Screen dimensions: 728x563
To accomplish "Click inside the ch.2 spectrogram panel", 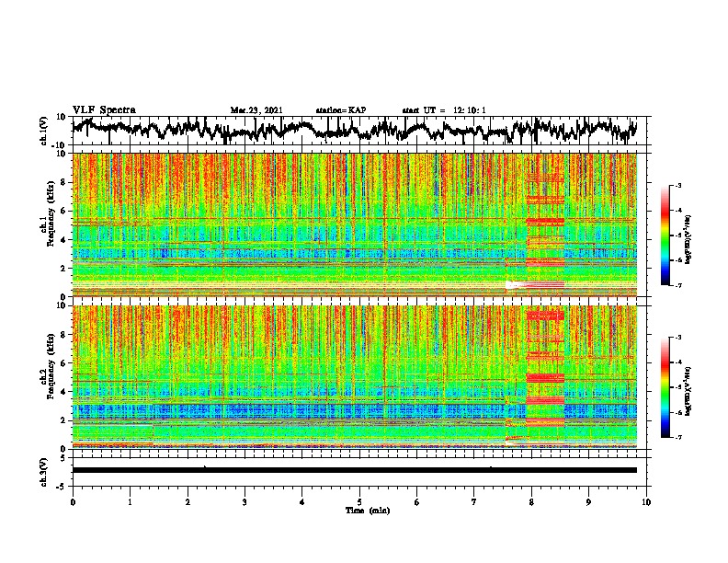I will pos(355,377).
